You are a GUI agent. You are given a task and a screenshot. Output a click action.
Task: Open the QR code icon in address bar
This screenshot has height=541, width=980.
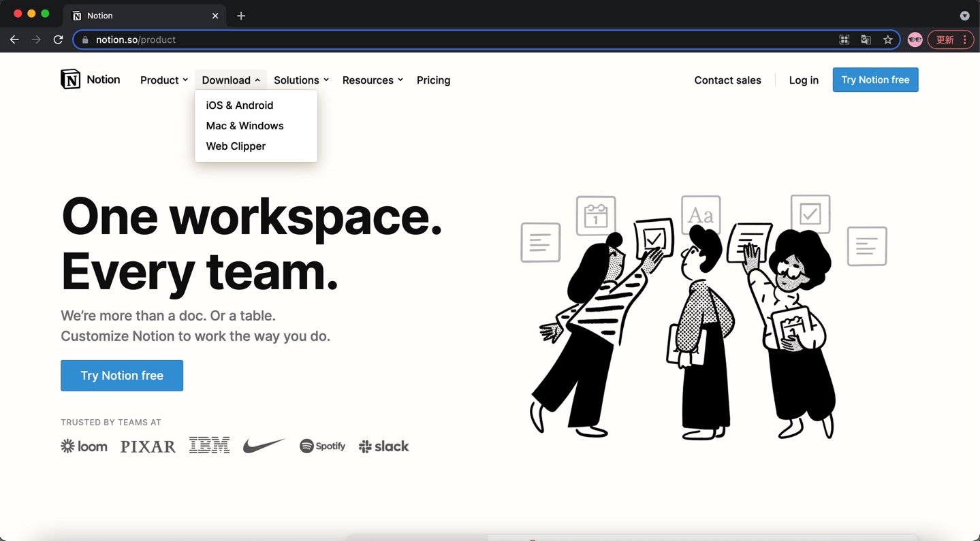point(844,39)
